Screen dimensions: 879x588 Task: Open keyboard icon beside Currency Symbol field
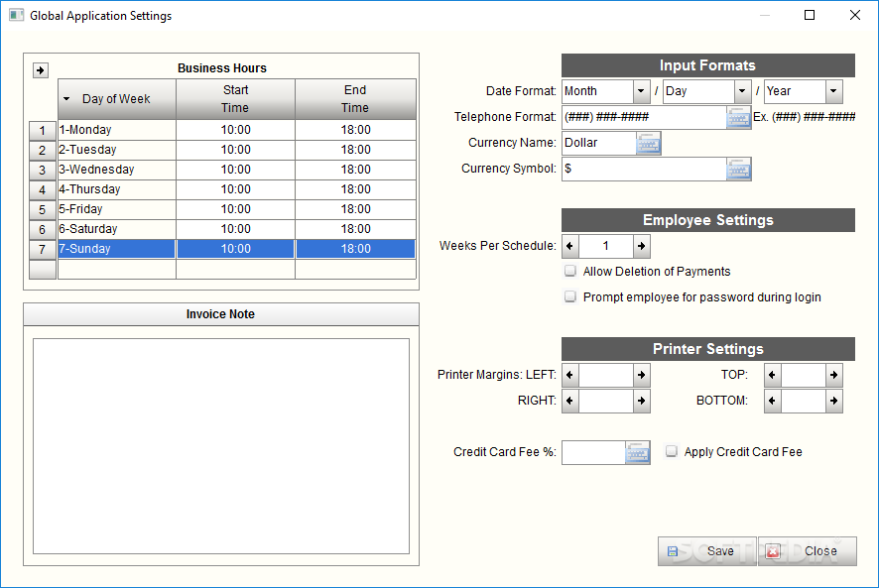pyautogui.click(x=738, y=170)
